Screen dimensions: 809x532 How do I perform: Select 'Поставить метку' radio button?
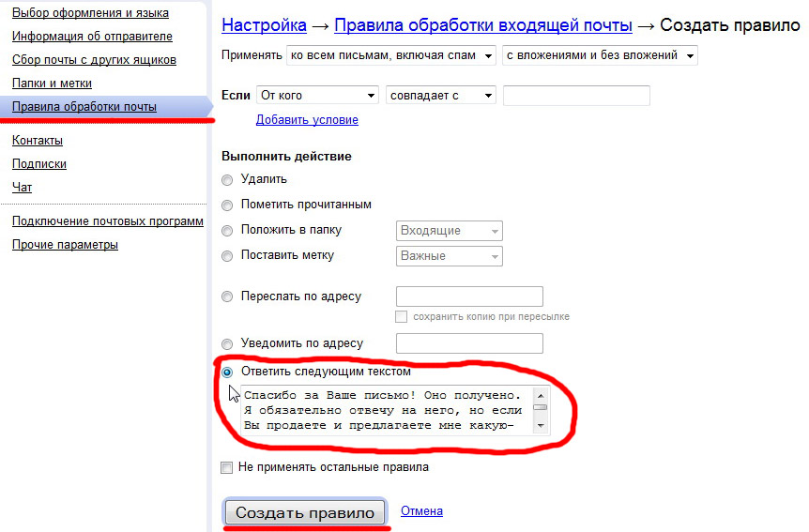pyautogui.click(x=227, y=256)
